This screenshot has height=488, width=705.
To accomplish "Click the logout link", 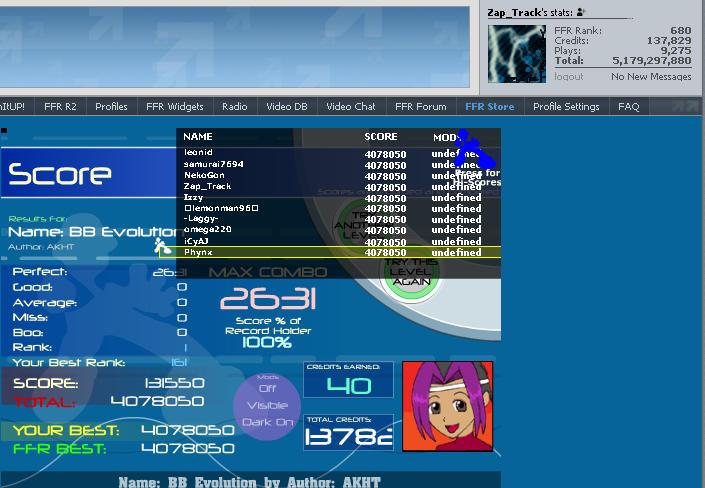I will point(569,77).
